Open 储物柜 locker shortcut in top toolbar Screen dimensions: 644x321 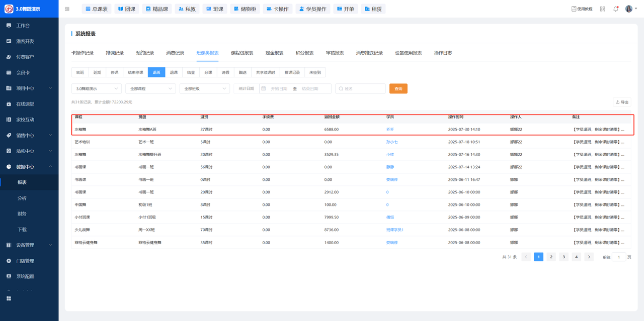245,9
